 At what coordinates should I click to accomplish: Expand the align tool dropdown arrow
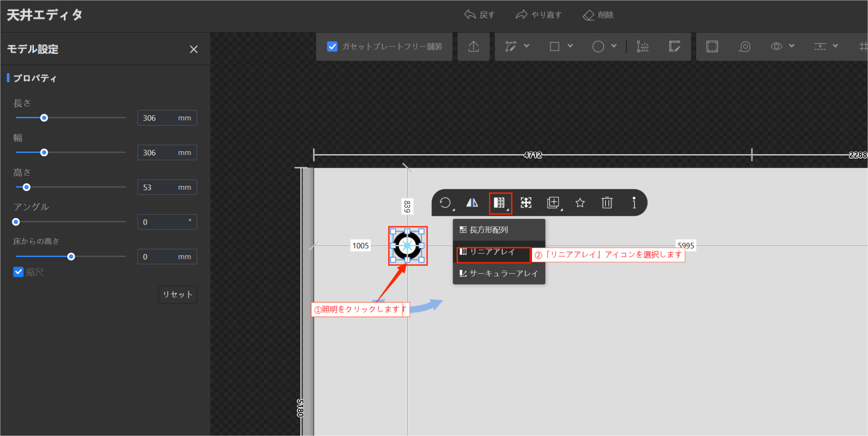point(835,46)
